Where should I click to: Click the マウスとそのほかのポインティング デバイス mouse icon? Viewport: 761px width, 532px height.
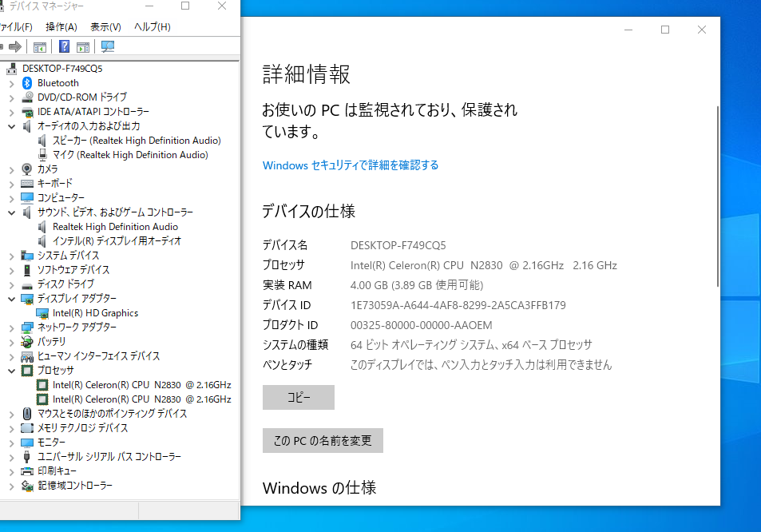(x=27, y=414)
